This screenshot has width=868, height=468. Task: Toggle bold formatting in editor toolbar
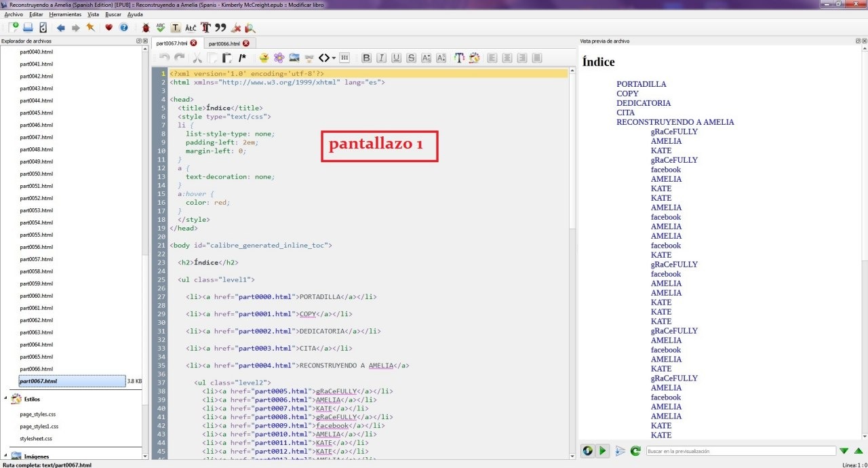[x=367, y=58]
